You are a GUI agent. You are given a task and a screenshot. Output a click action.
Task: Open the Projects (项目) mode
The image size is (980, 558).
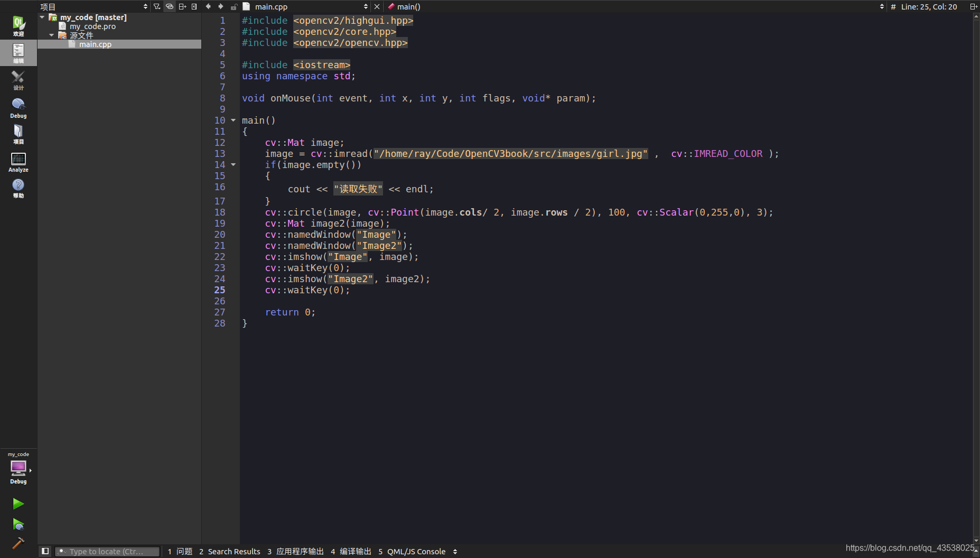pos(18,134)
